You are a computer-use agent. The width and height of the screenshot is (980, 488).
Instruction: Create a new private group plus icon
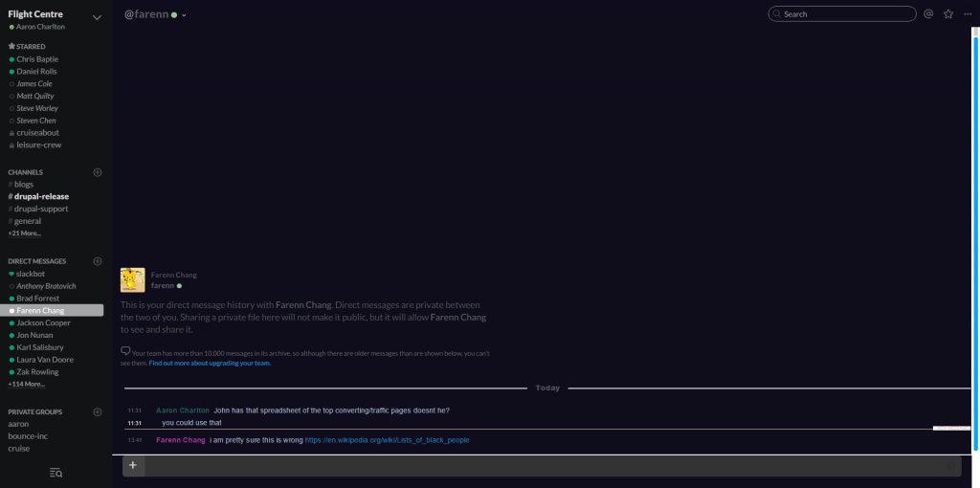(98, 411)
